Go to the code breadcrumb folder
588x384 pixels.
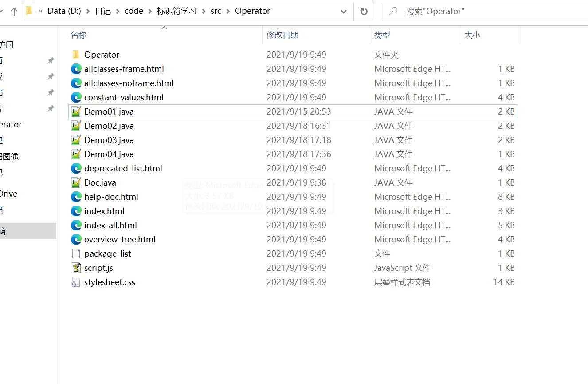click(x=134, y=11)
